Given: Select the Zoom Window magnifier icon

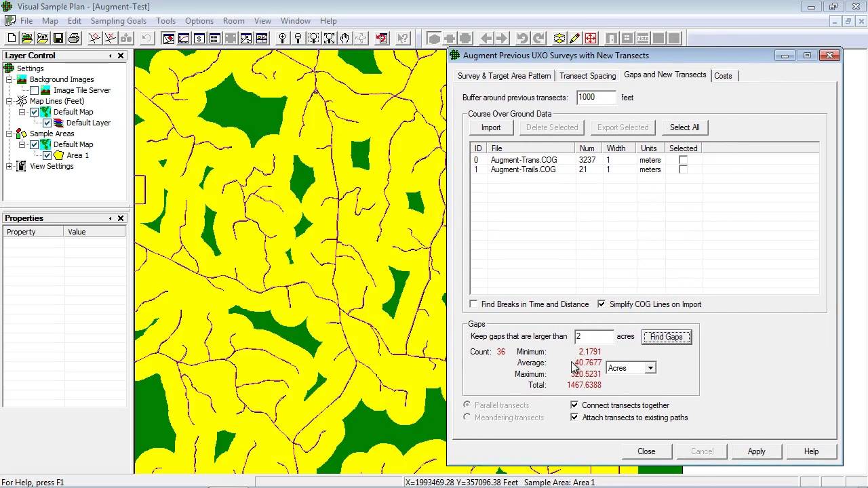Looking at the screenshot, I should click(314, 39).
